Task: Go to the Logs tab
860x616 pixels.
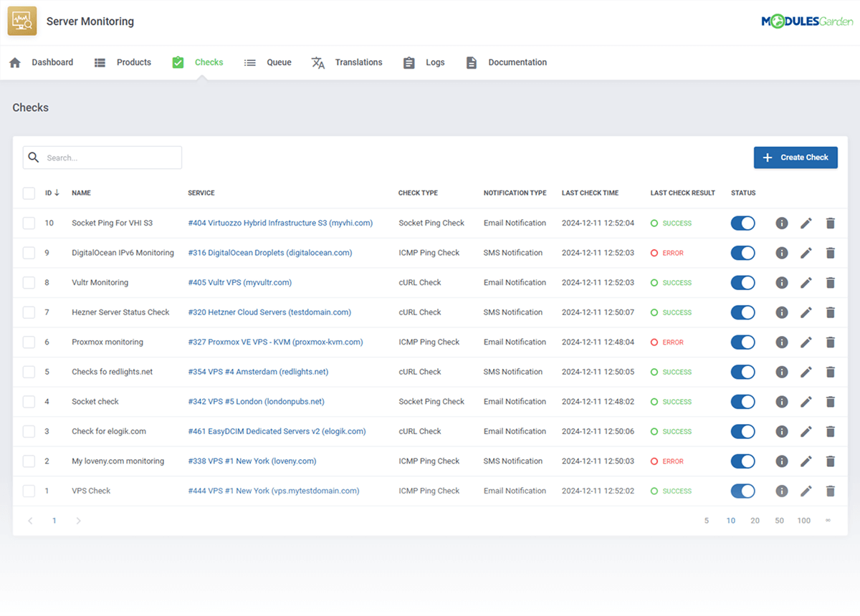Action: tap(424, 62)
